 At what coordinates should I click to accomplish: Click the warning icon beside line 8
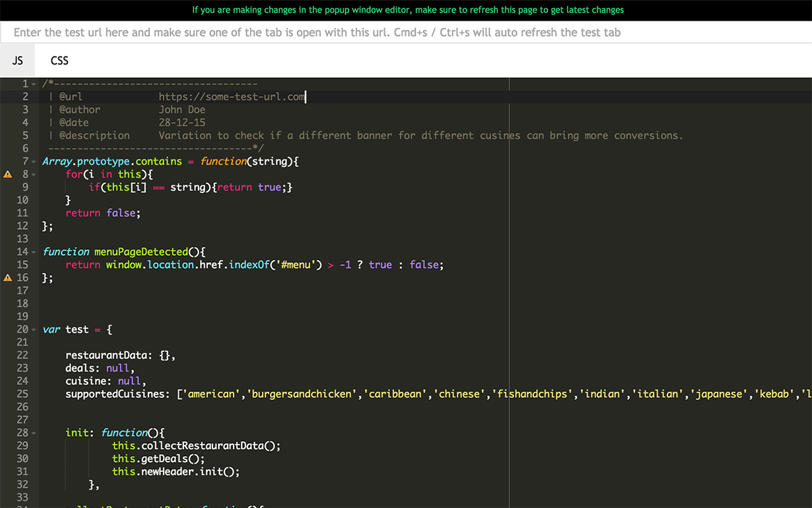pyautogui.click(x=6, y=173)
